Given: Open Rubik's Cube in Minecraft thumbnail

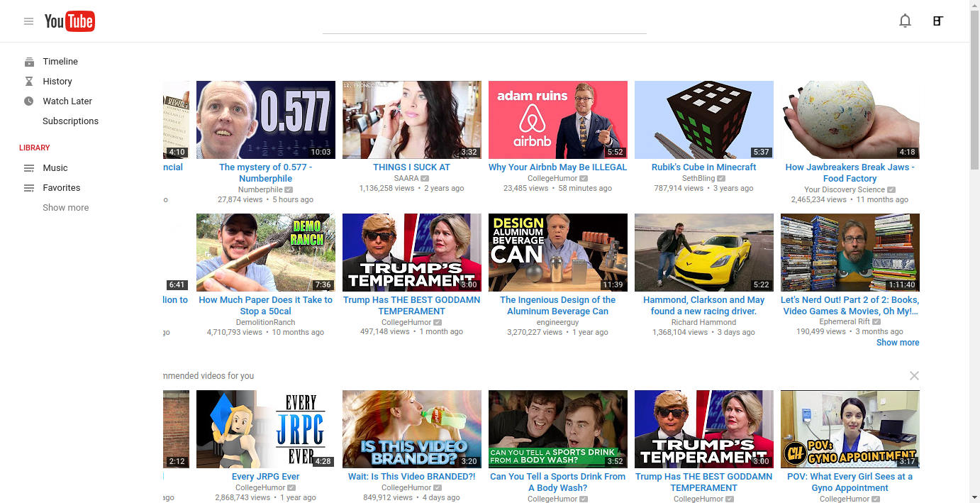Looking at the screenshot, I should [704, 120].
